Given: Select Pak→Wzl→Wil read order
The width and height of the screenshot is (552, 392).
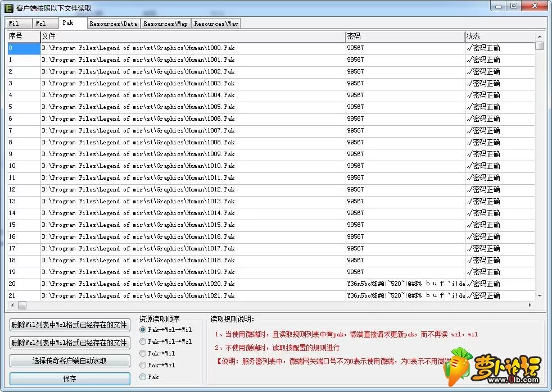Looking at the screenshot, I should click(x=166, y=330).
